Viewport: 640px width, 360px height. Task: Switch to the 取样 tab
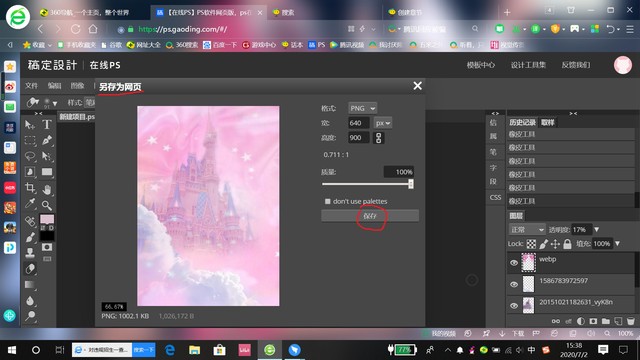click(x=548, y=122)
